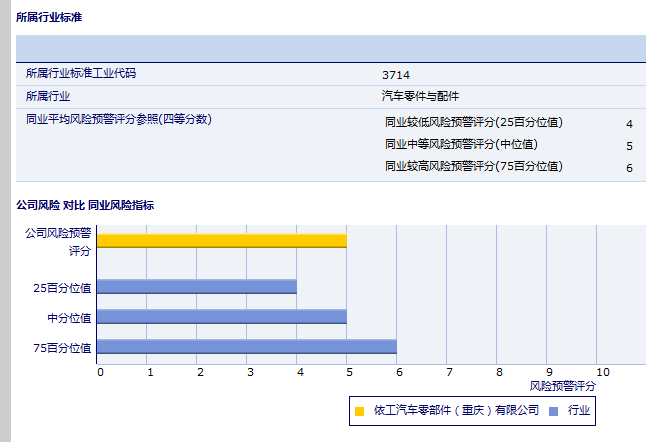Screen dimensions: 656x442
Task: Click the blue table header bar
Action: (x=330, y=48)
